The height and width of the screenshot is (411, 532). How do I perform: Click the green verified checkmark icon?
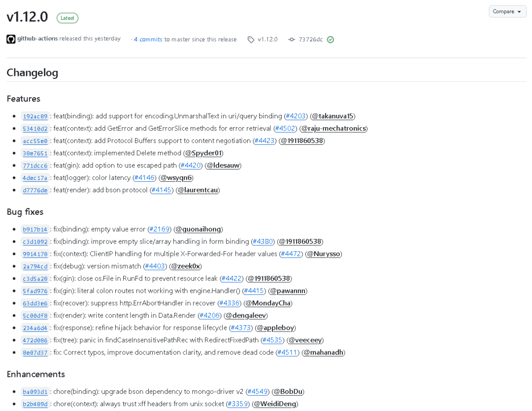(331, 39)
